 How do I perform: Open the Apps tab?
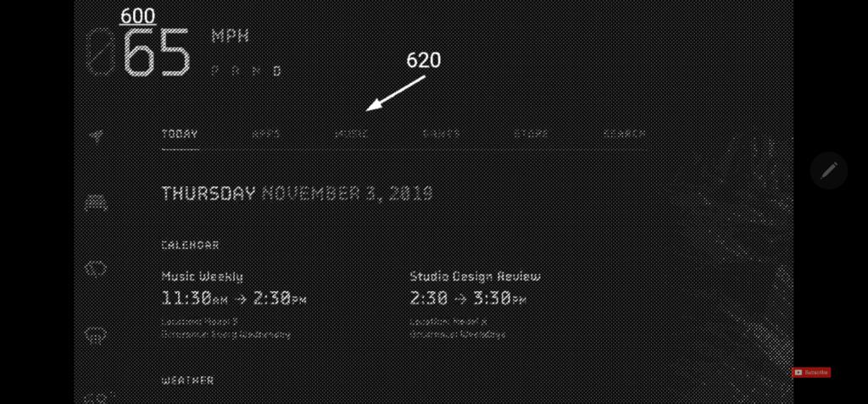(x=265, y=134)
